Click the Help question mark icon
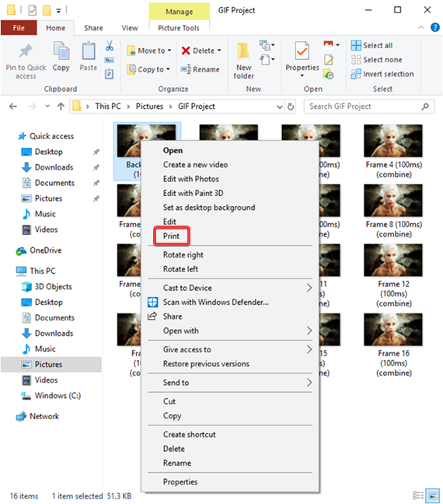The height and width of the screenshot is (504, 443). point(435,28)
